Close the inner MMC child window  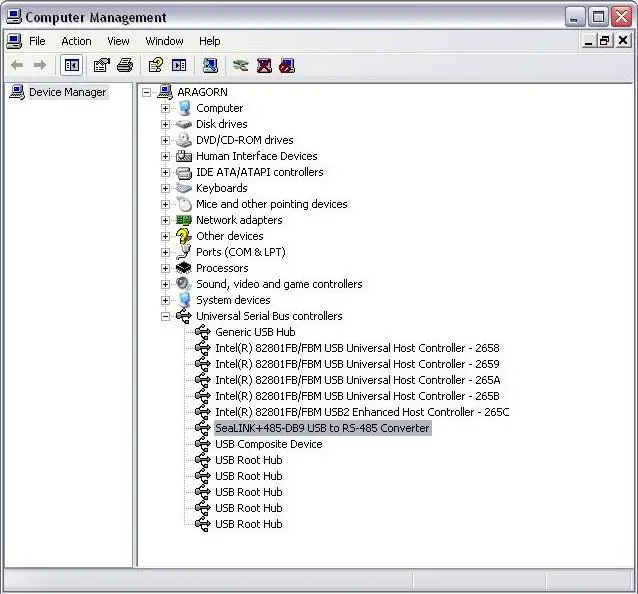coord(623,41)
